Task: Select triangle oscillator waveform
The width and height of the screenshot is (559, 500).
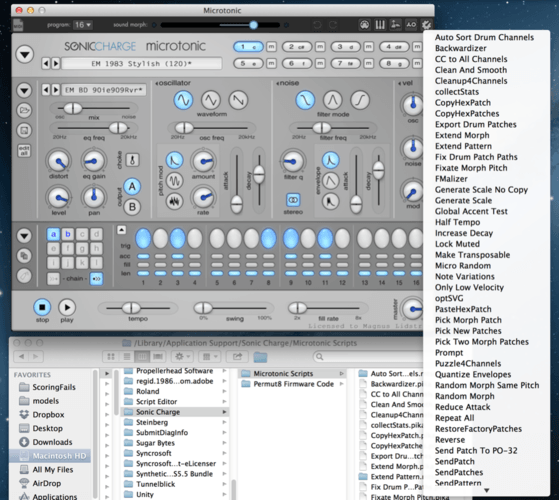Action: pos(211,100)
